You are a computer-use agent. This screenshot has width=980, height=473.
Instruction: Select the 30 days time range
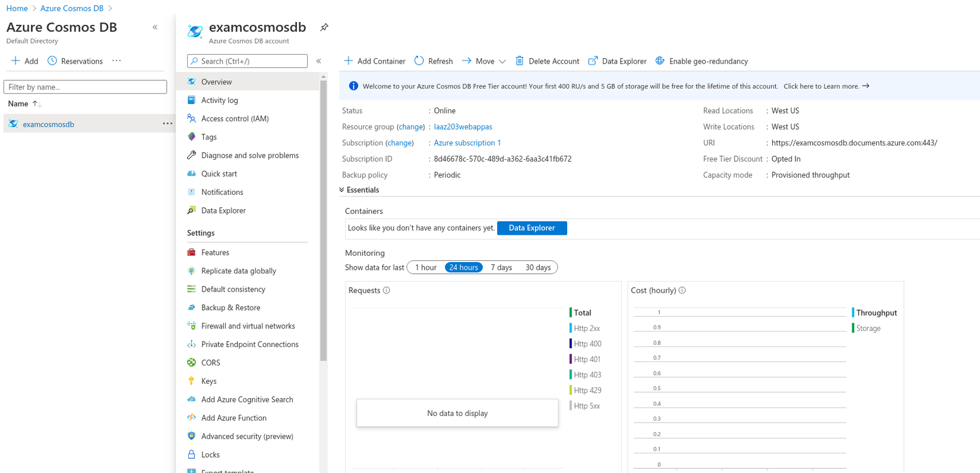(538, 267)
